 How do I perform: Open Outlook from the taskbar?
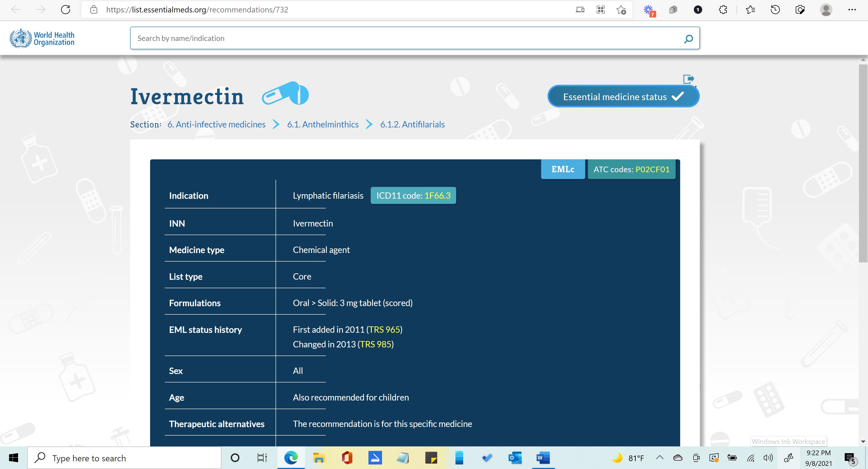[515, 458]
